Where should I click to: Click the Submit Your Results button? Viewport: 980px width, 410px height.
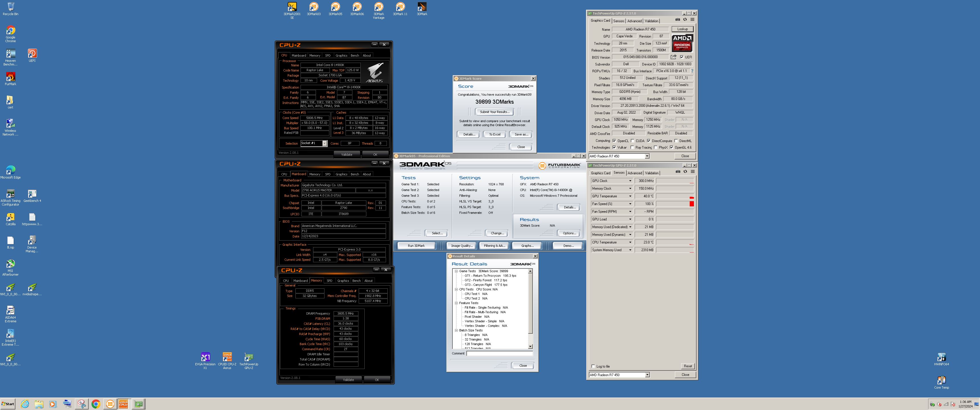(x=495, y=112)
